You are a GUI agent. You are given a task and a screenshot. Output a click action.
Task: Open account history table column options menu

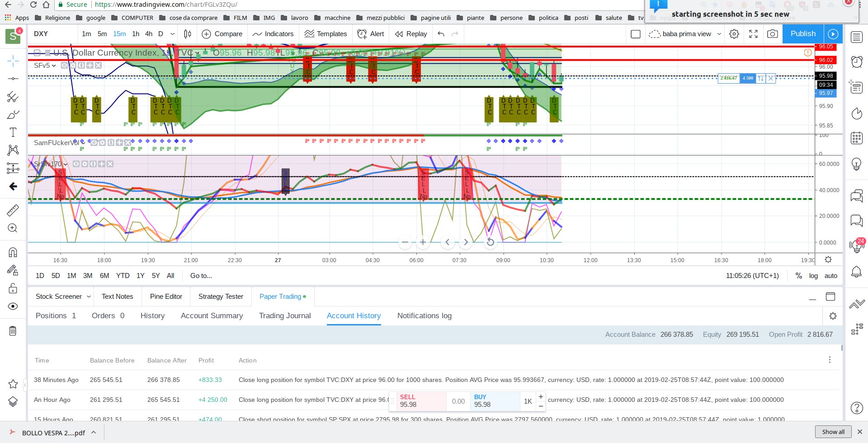pos(830,360)
